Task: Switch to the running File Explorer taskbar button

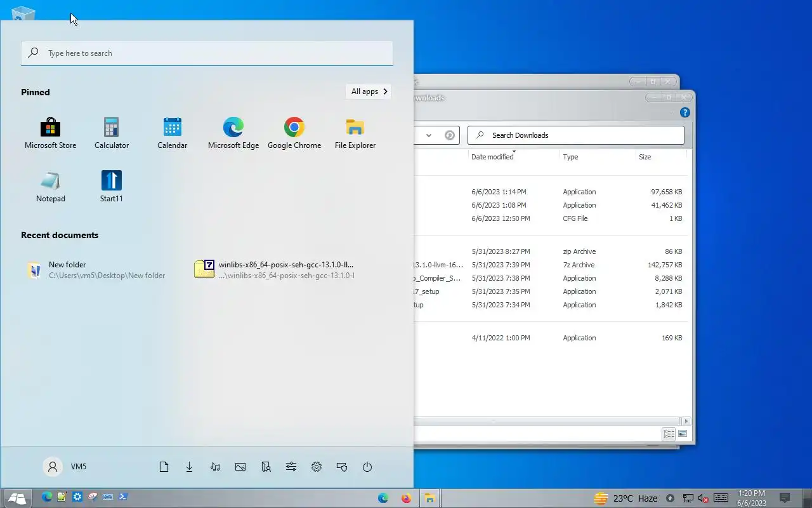Action: pos(429,498)
